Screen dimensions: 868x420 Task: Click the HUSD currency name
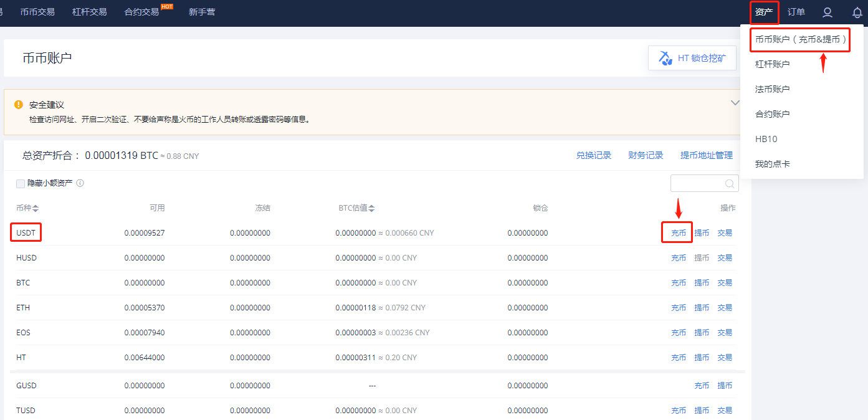tap(27, 258)
